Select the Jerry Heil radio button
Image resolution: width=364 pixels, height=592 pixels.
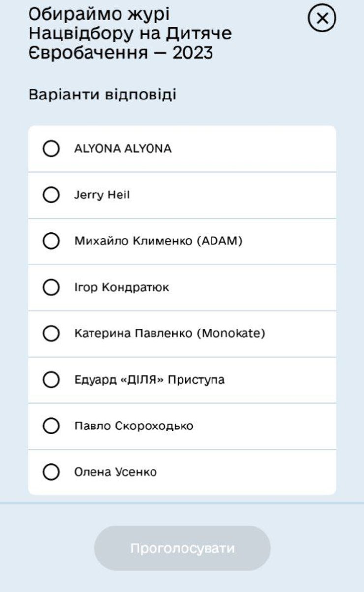click(x=51, y=194)
